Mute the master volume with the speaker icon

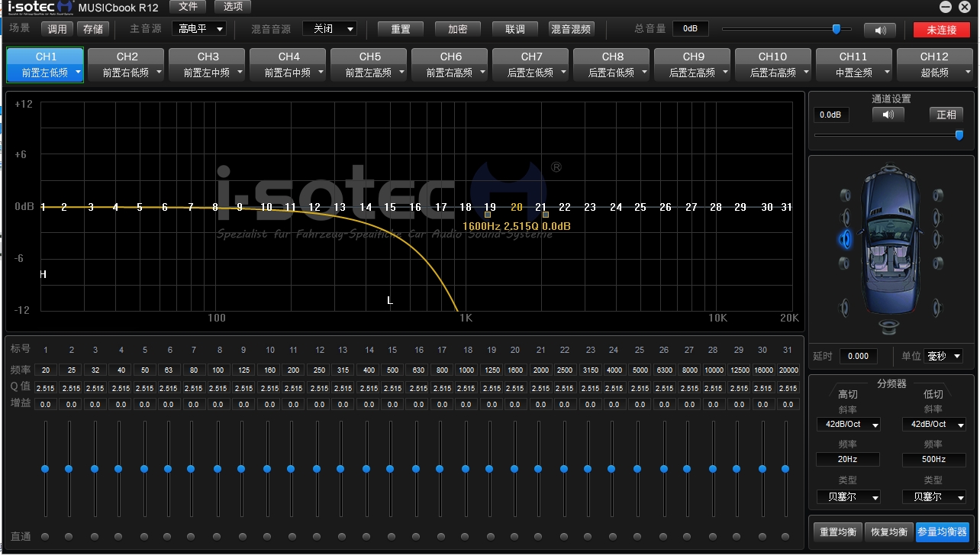[x=879, y=30]
